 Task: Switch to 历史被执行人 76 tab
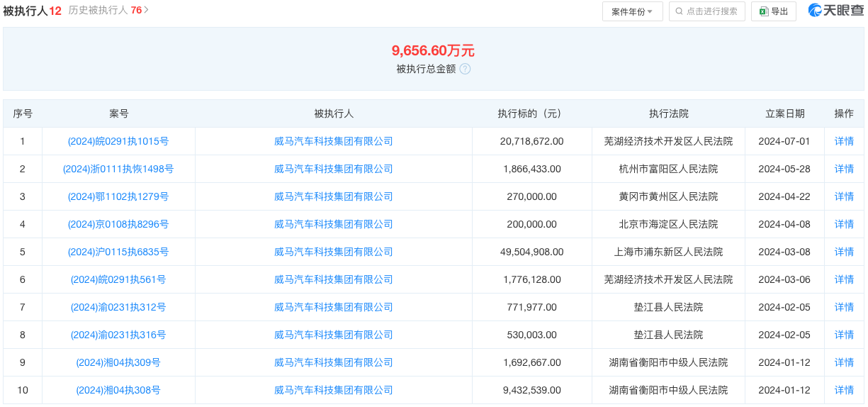point(108,11)
